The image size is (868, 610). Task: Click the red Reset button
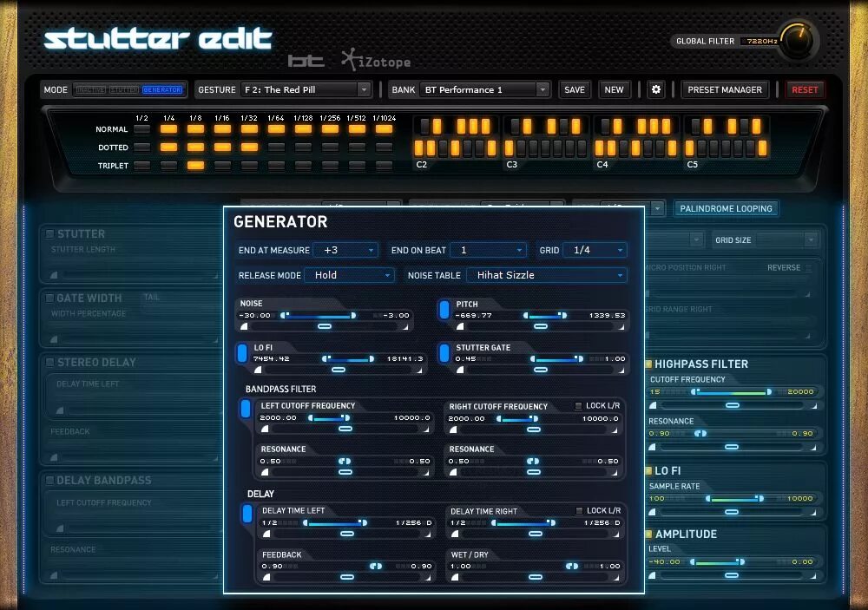805,89
